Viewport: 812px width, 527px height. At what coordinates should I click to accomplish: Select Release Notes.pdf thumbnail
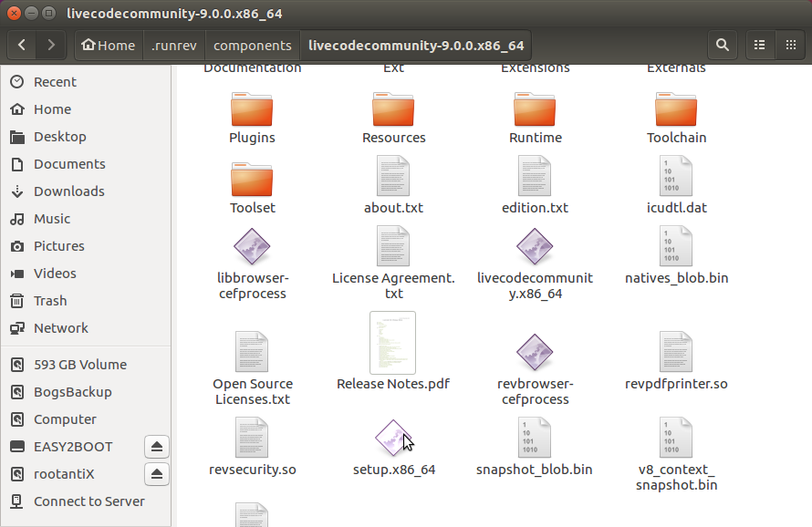point(393,343)
